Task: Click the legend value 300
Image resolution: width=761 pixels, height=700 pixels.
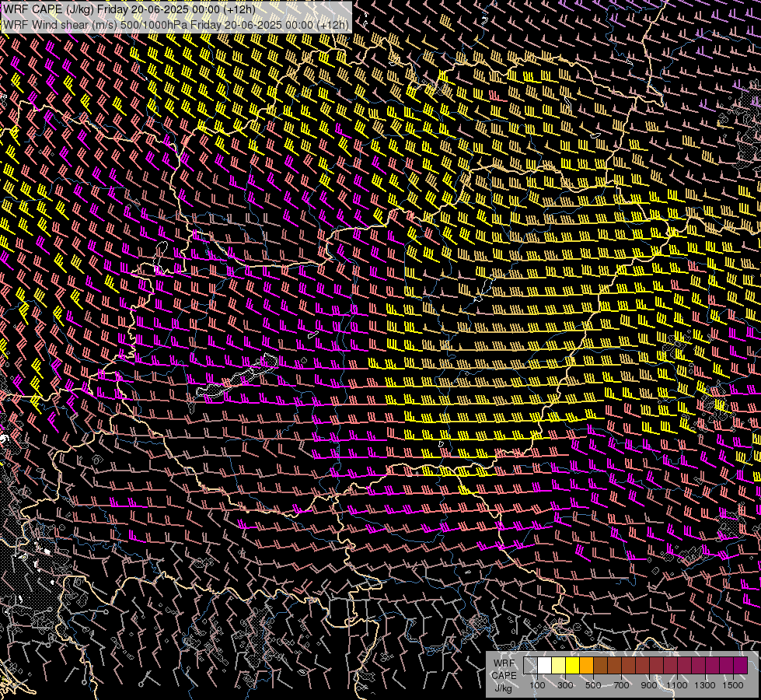Action: (565, 685)
